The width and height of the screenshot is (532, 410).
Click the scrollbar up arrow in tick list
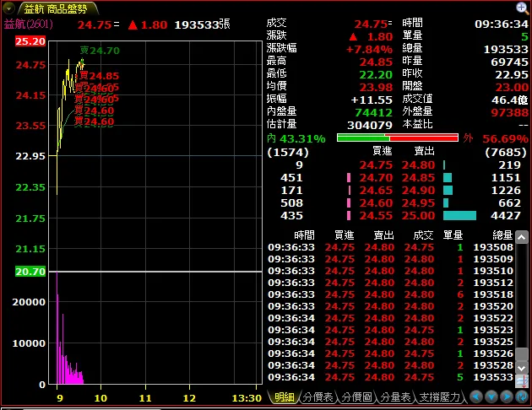click(x=522, y=237)
